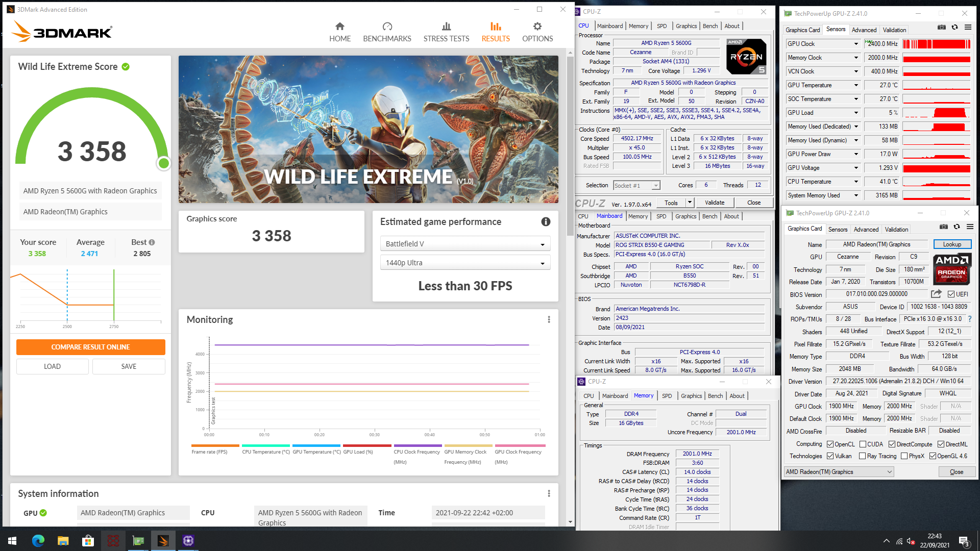
Task: Click the LOAD button in 3DMark
Action: tap(52, 366)
